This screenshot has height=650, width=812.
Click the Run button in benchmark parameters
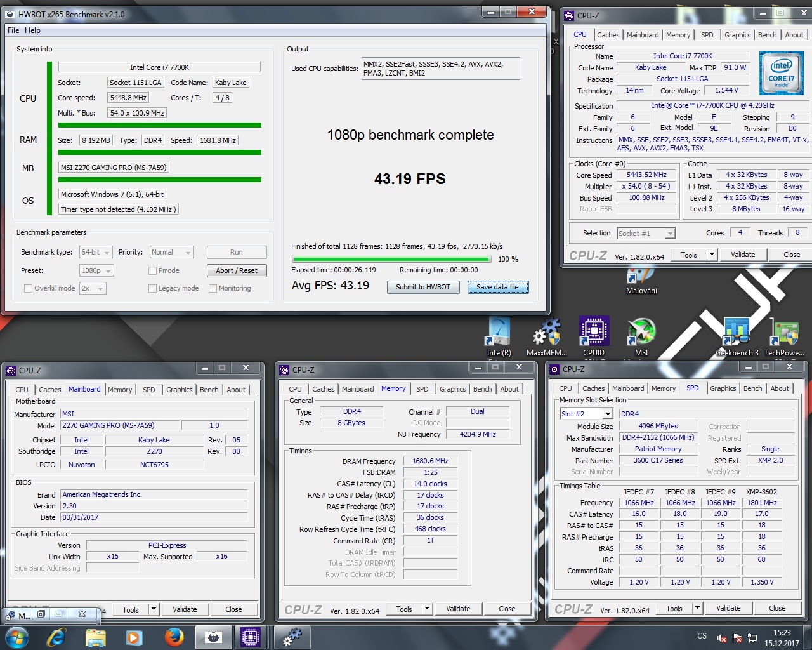(237, 252)
